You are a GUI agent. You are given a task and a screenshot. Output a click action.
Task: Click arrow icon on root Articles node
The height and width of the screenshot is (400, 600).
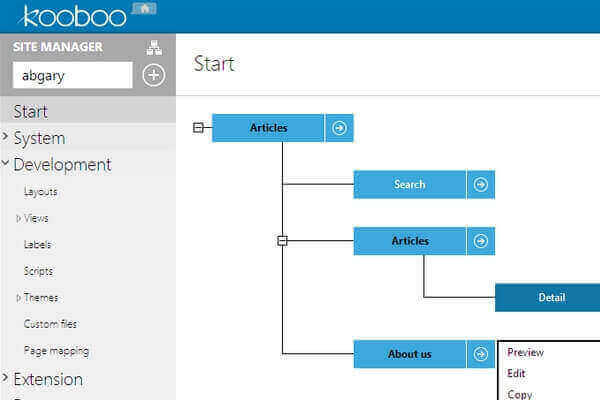(339, 128)
